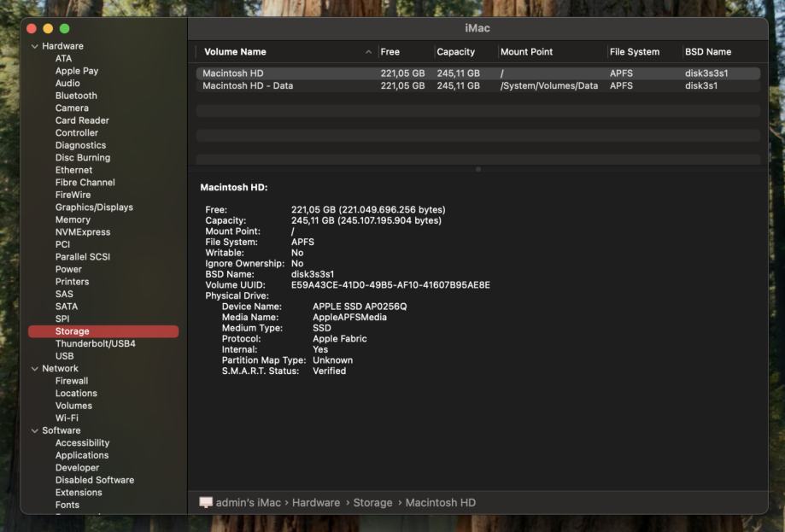Open the Graphics/Displays hardware entry
The image size is (785, 532).
click(x=94, y=208)
